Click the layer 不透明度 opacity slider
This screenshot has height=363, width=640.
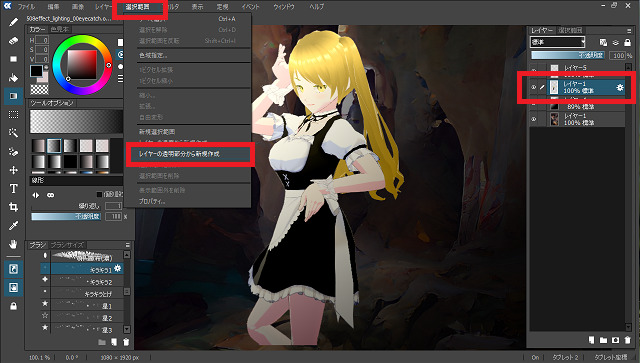coord(568,55)
